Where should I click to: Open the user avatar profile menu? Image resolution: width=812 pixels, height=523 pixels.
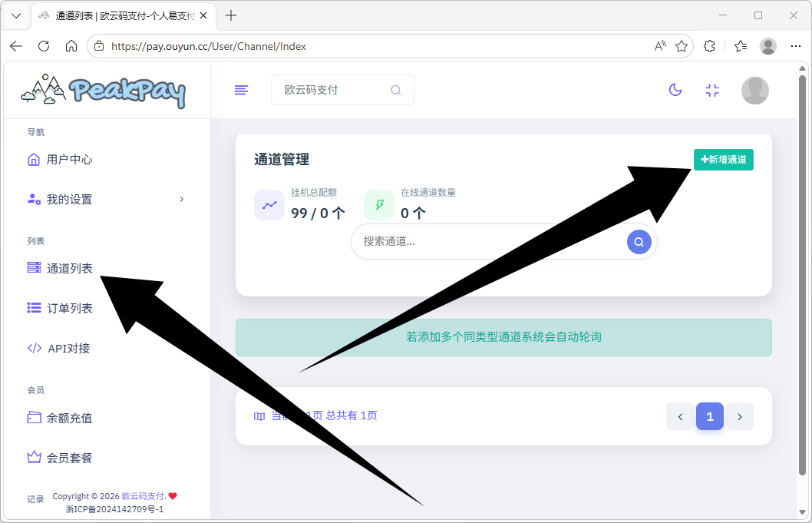754,91
